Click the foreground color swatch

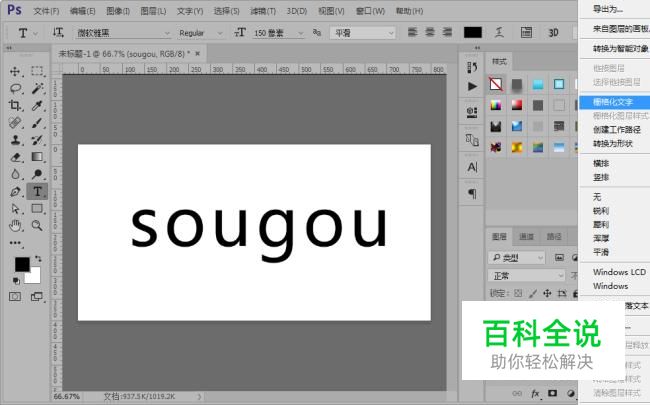(x=22, y=264)
